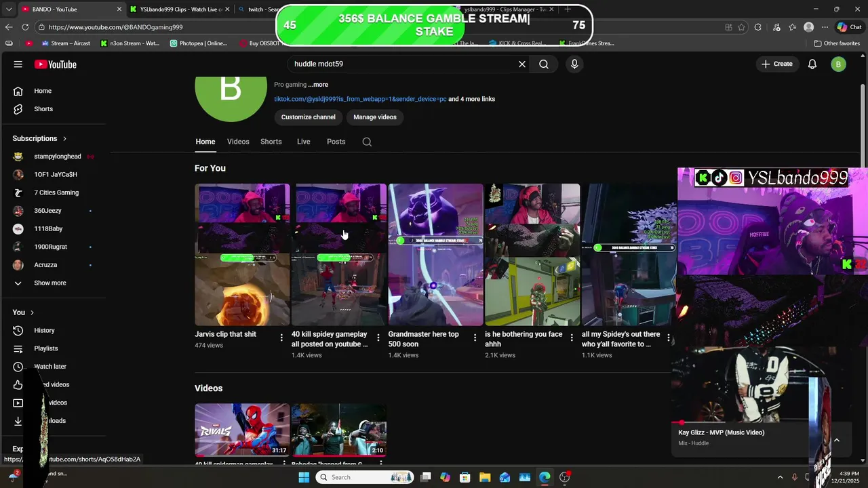Switch to the Videos channel tab

238,142
